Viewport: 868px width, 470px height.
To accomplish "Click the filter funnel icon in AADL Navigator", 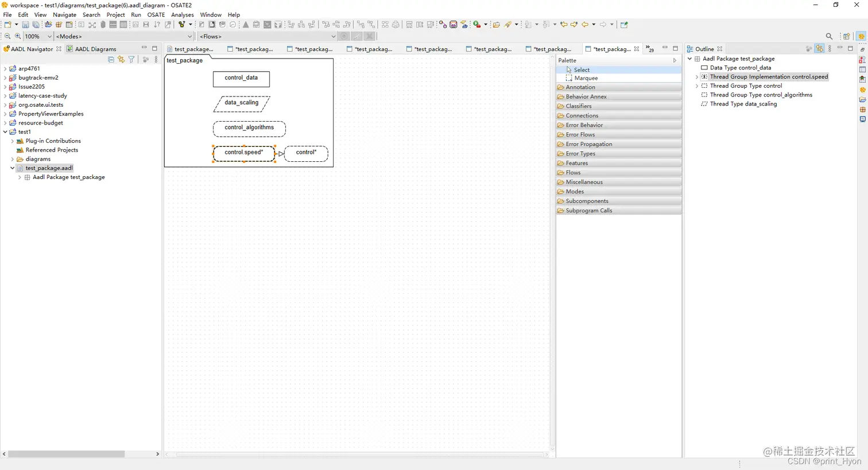I will (x=131, y=60).
